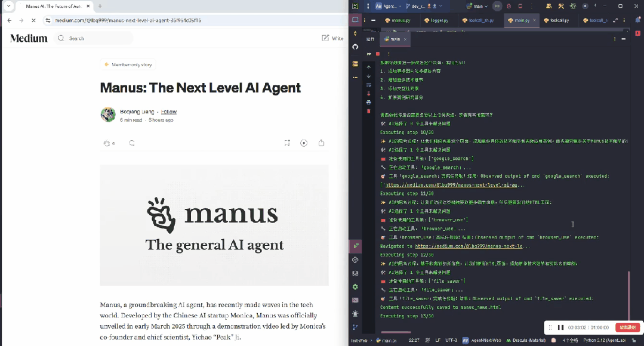Click the Chrome address bar URL
This screenshot has width=644, height=346.
coord(128,20)
